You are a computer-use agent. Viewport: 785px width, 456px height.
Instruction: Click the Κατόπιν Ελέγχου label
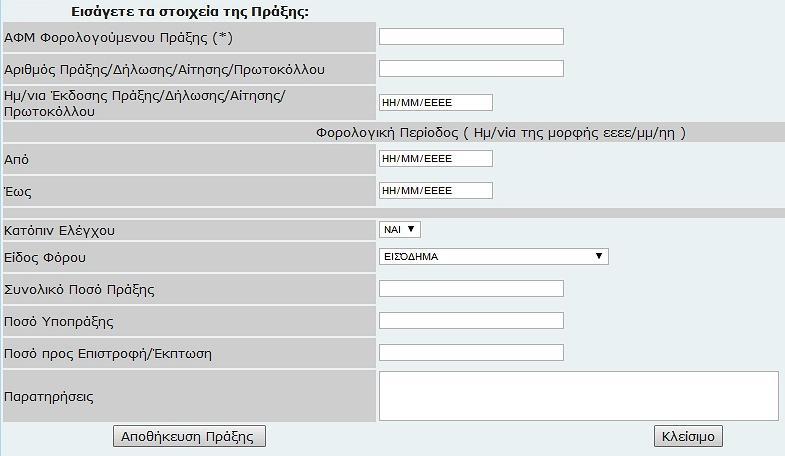(x=59, y=231)
